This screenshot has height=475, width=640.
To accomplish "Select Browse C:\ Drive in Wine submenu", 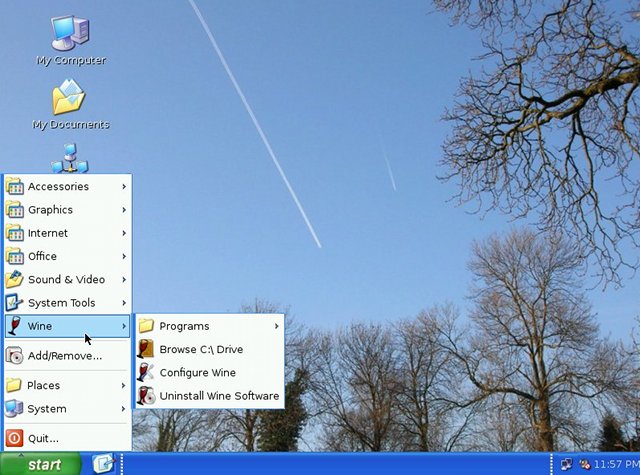I will tap(210, 349).
